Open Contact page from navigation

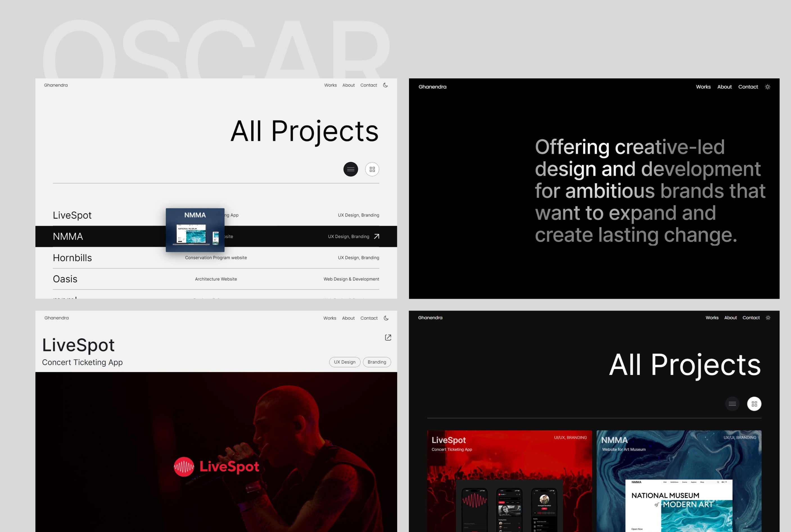click(x=368, y=85)
